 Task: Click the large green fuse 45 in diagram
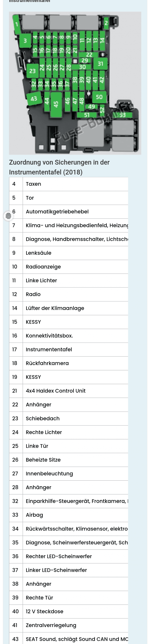(x=56, y=105)
